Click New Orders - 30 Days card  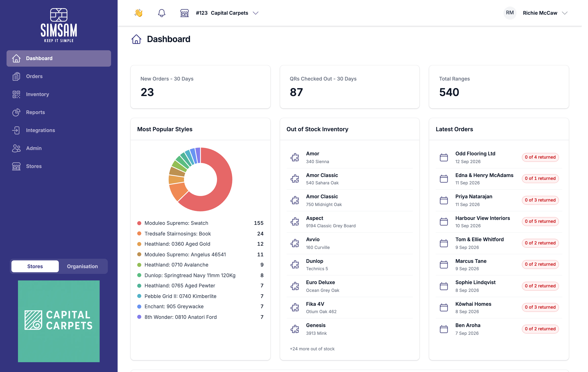click(x=200, y=87)
